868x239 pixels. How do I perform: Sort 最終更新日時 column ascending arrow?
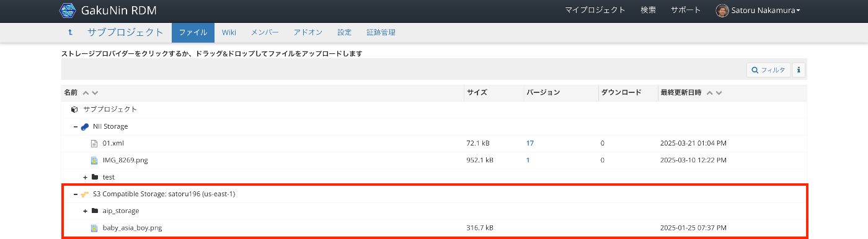[710, 93]
